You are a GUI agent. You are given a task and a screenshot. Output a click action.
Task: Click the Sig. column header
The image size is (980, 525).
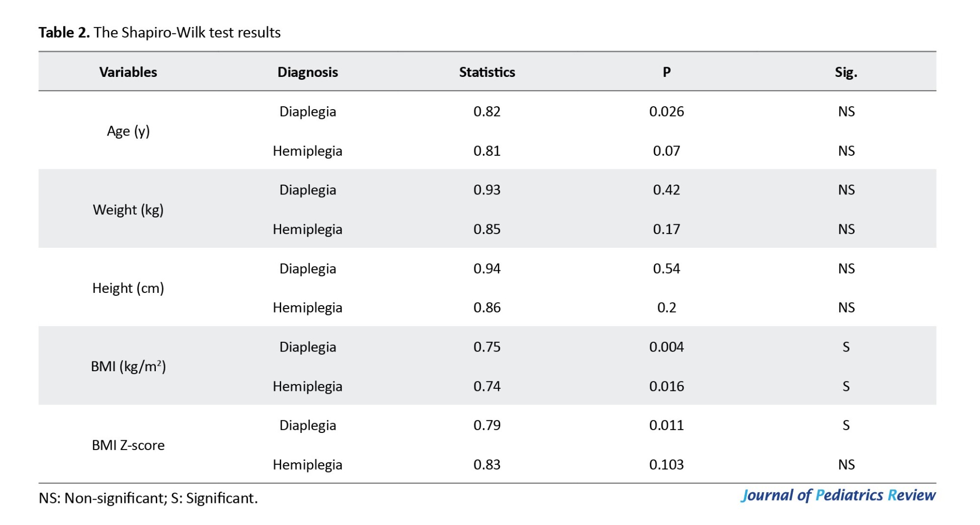(846, 72)
